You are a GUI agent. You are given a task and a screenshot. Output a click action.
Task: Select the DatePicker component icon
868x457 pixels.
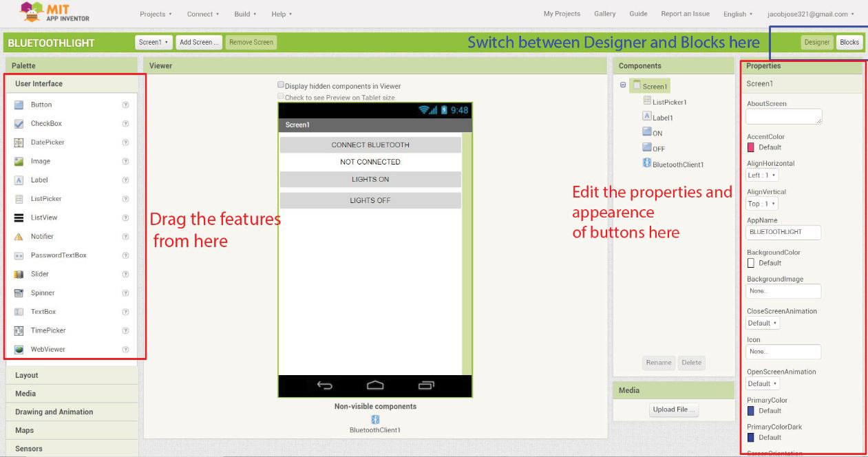click(19, 142)
